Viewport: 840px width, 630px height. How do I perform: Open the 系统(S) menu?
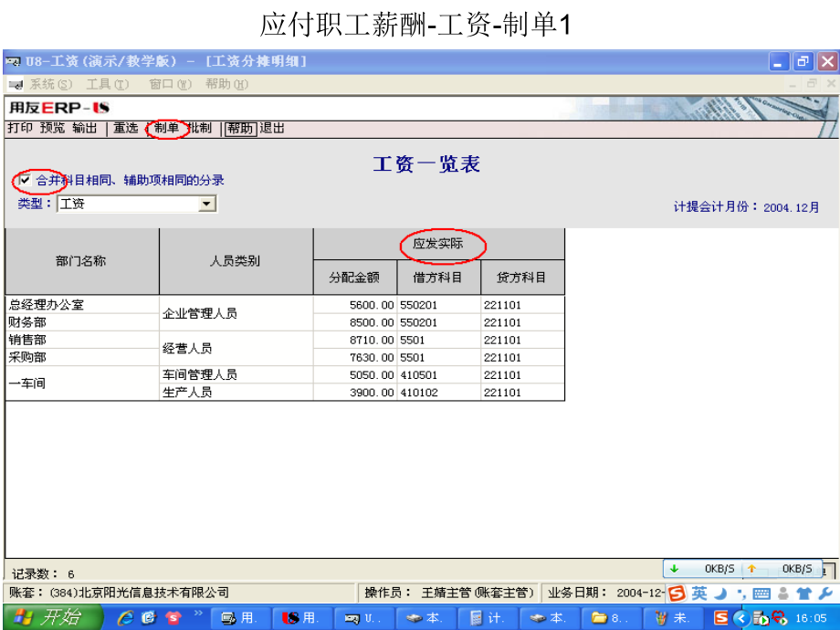pos(50,84)
